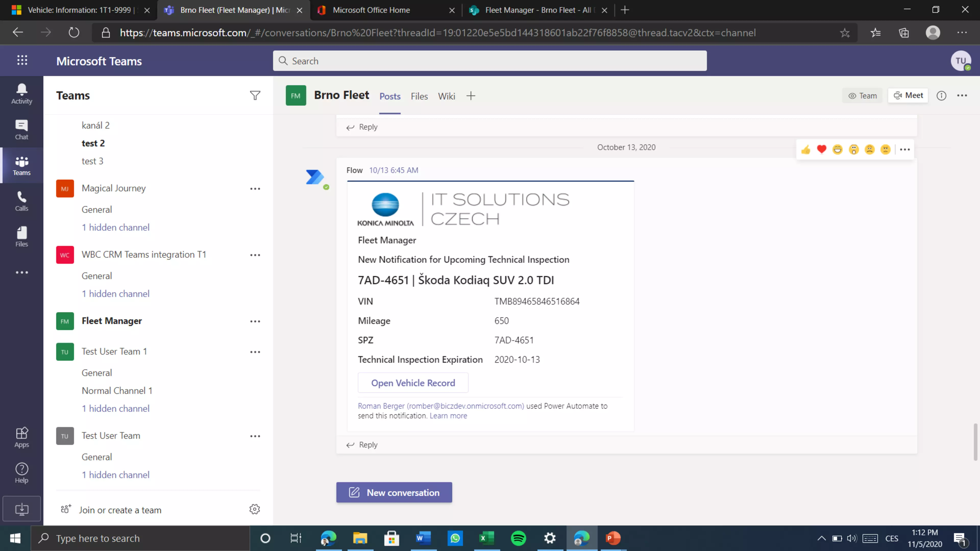
Task: Click the Flow bot avatar icon
Action: point(315,177)
